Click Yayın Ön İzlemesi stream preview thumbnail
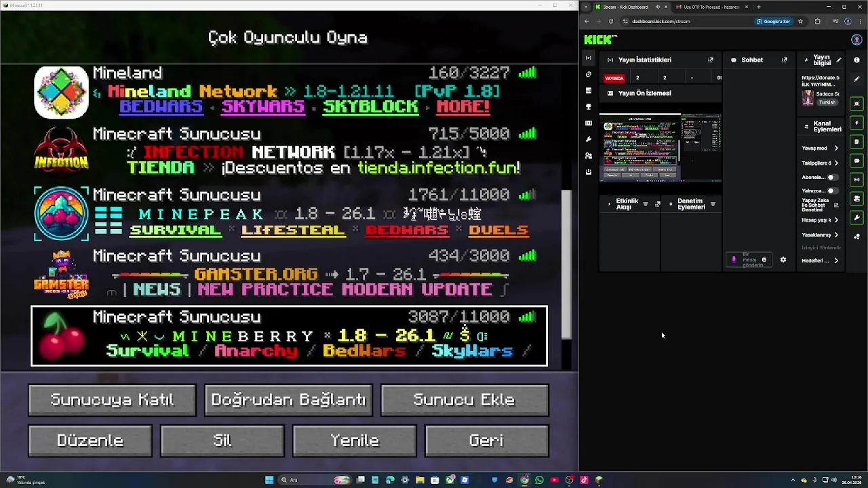Image resolution: width=868 pixels, height=488 pixels. click(x=660, y=148)
